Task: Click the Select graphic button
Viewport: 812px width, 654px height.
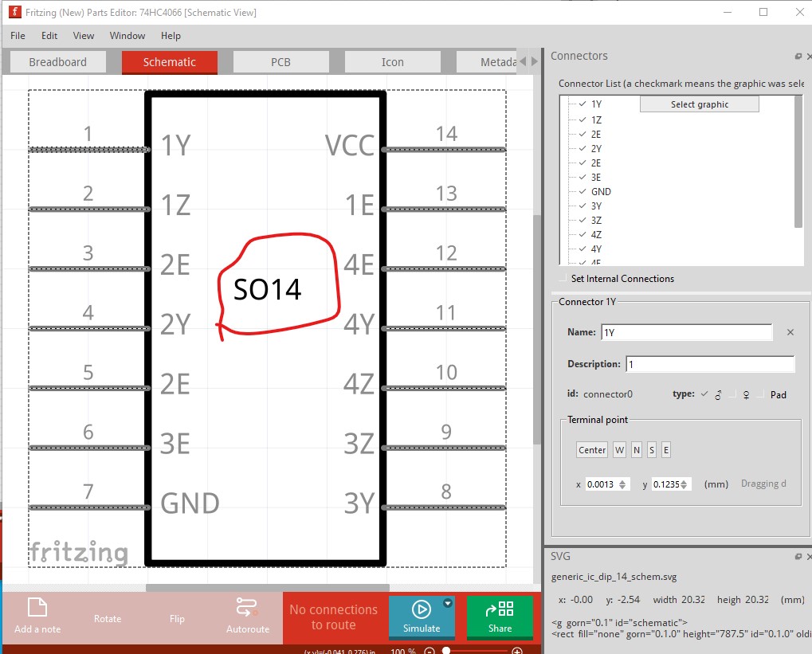Action: point(700,104)
